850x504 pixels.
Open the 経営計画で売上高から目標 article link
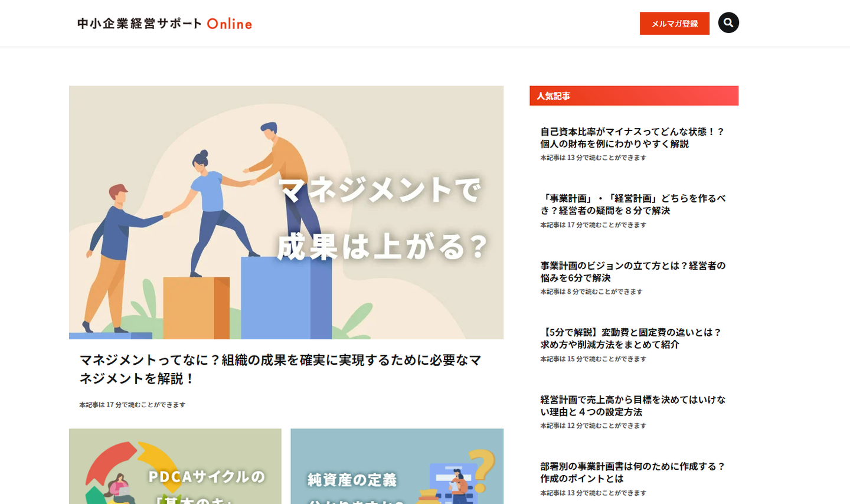(x=633, y=405)
